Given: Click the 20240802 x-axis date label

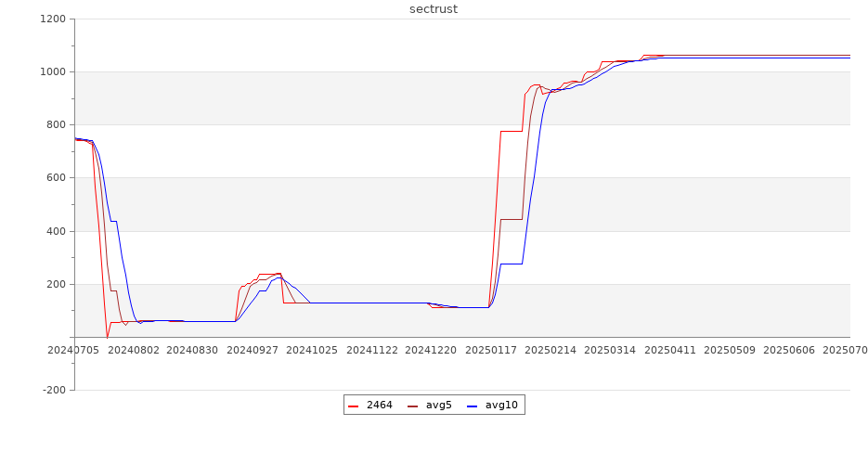Looking at the screenshot, I should pos(133,350).
